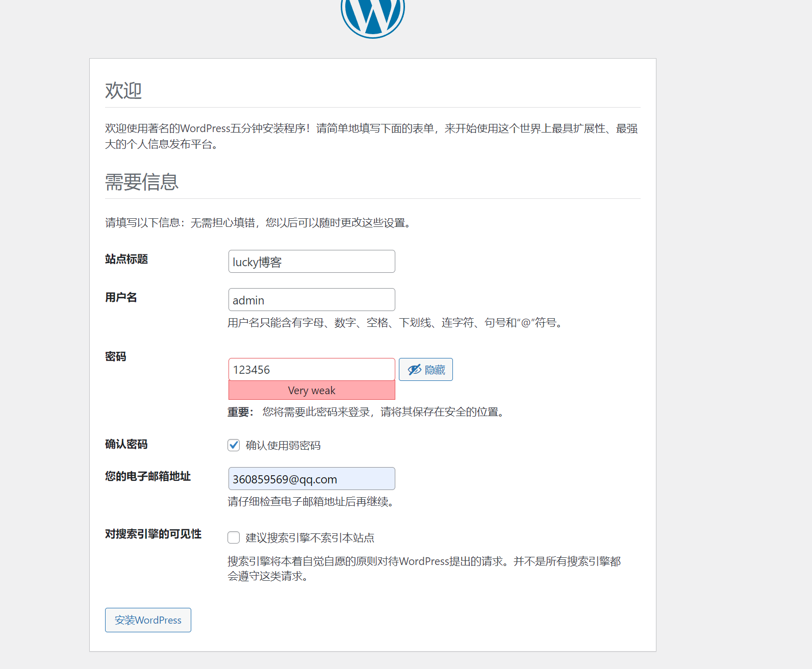Click the 需要信息 section heading

(142, 182)
